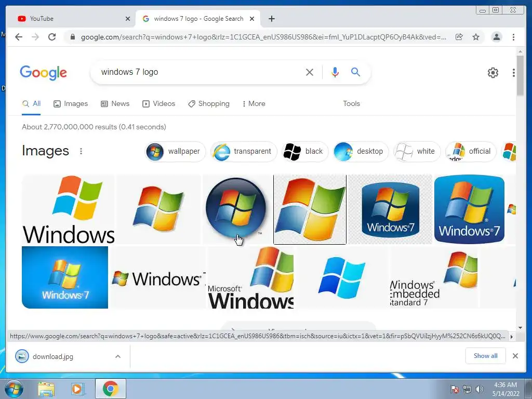
Task: Go back to the previous page
Action: [19, 37]
